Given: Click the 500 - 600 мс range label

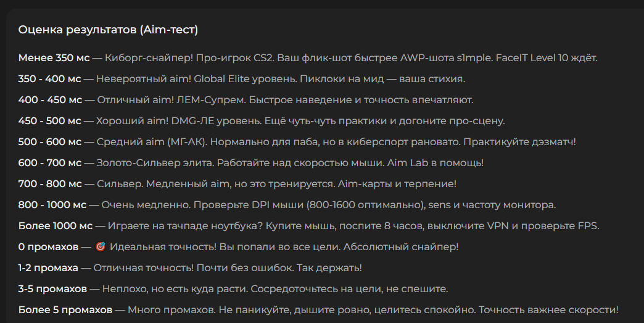Looking at the screenshot, I should 50,142.
